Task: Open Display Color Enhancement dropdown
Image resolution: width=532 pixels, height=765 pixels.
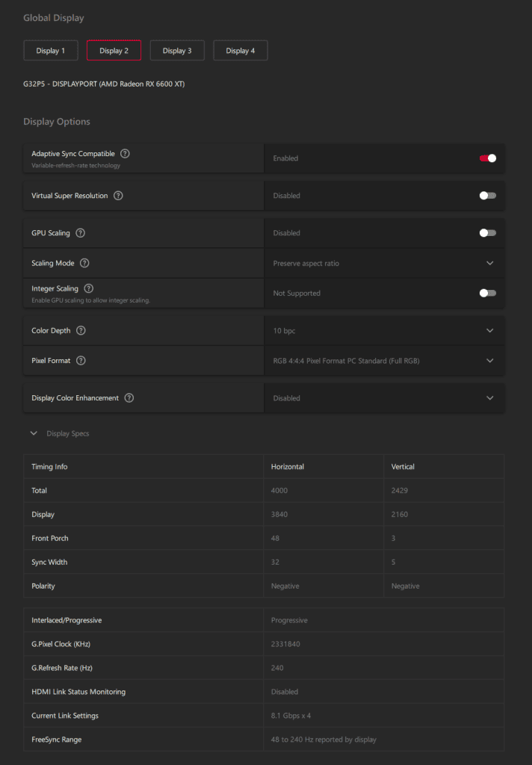Action: 490,398
